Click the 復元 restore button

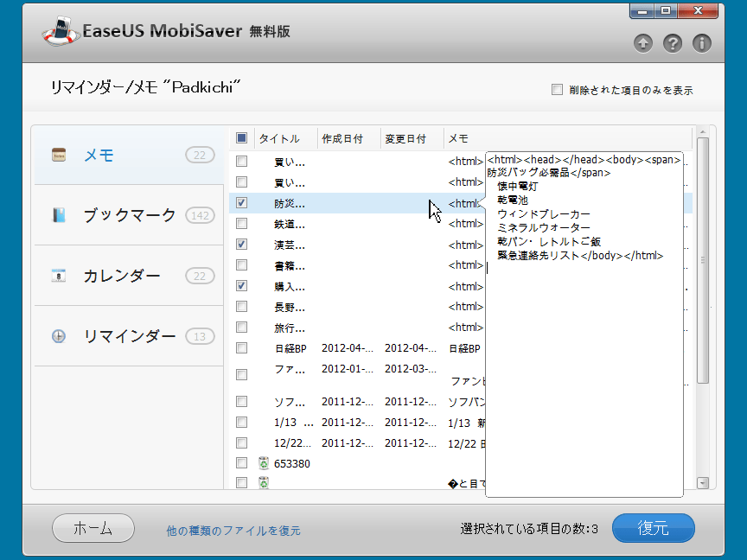click(x=653, y=528)
